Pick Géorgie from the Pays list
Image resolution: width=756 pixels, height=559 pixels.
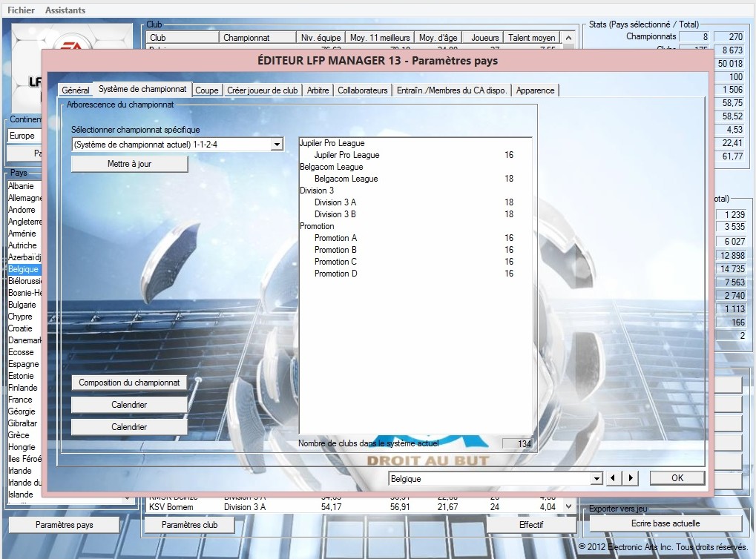22,411
